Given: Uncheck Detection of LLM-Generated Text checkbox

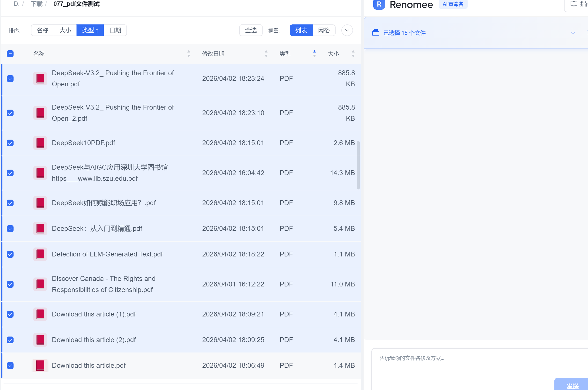Looking at the screenshot, I should tap(10, 254).
